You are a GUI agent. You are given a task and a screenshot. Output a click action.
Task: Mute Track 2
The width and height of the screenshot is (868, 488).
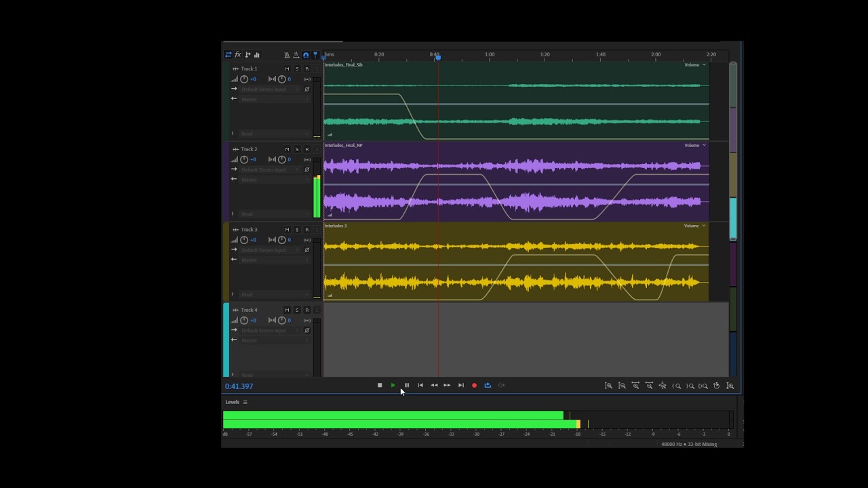[x=287, y=149]
